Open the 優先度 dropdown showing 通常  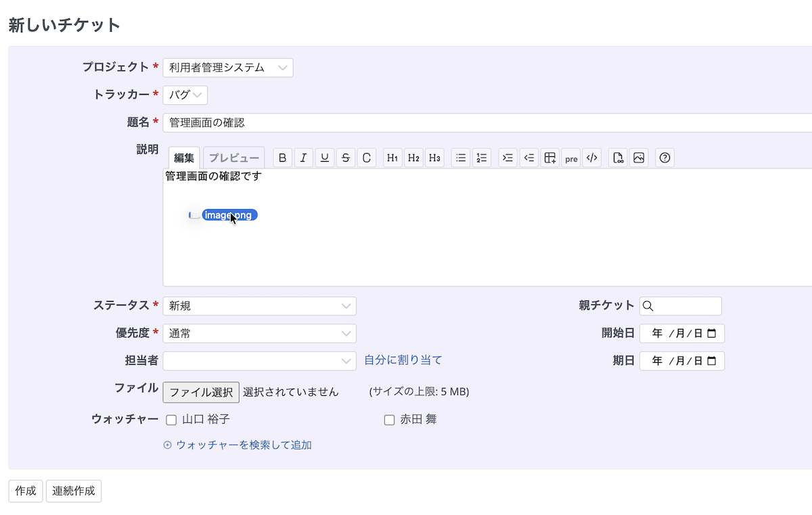point(259,334)
